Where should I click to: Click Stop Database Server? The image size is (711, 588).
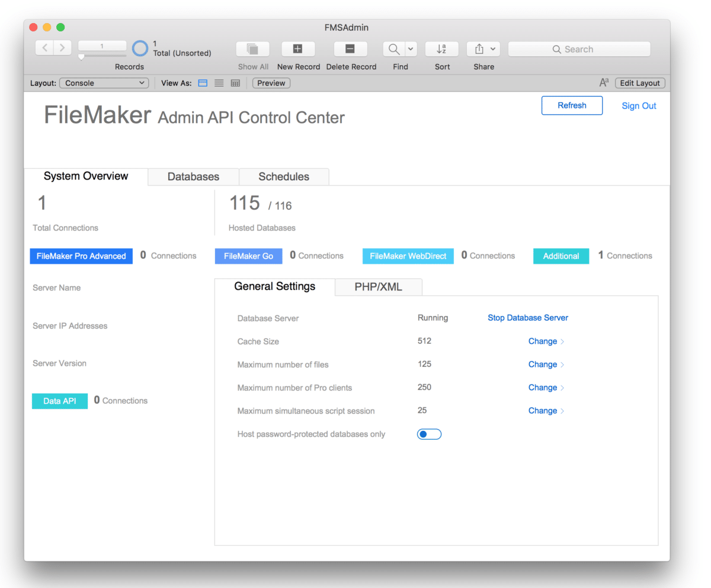tap(527, 318)
